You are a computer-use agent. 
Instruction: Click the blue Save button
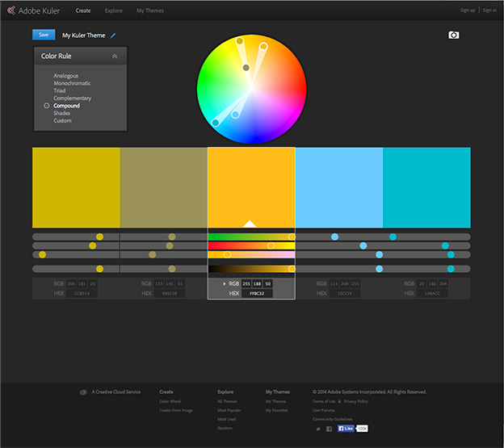click(44, 35)
